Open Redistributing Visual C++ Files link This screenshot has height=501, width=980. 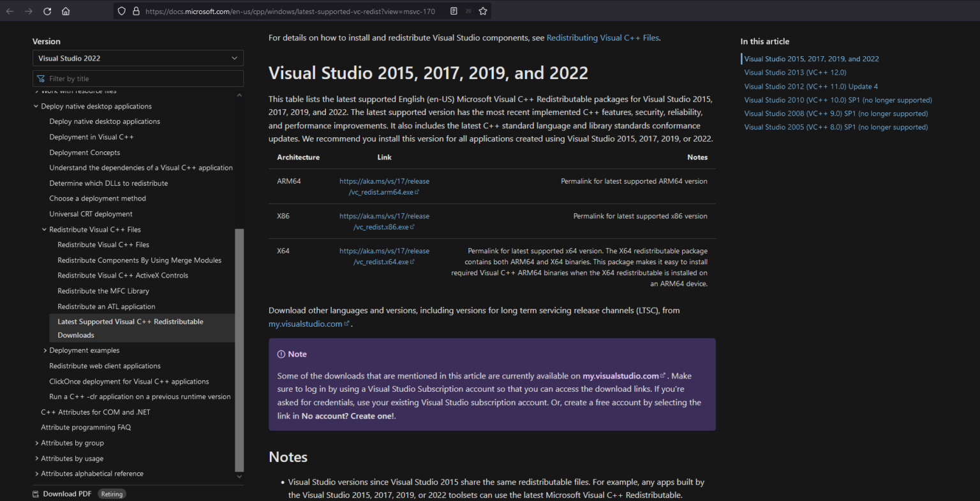(x=602, y=38)
